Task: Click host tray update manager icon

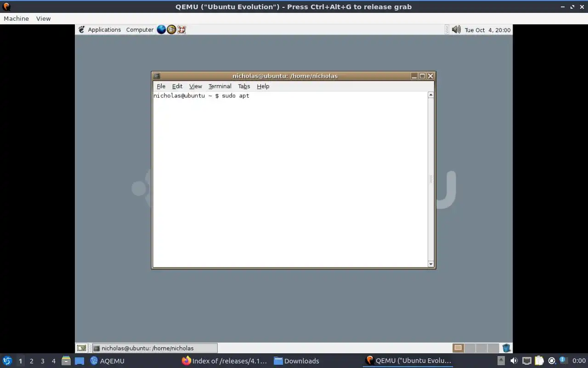Action: (x=552, y=361)
